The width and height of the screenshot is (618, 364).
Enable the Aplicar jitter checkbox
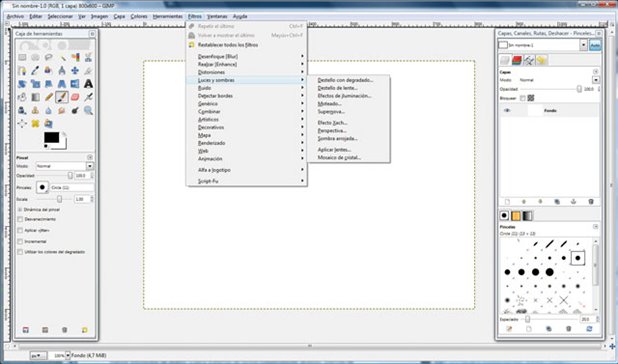click(20, 230)
